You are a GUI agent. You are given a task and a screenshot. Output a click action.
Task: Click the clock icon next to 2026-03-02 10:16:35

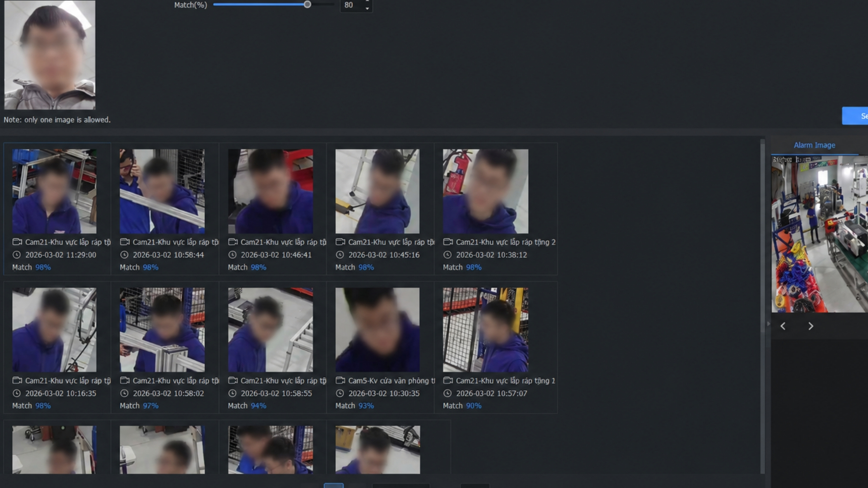16,393
